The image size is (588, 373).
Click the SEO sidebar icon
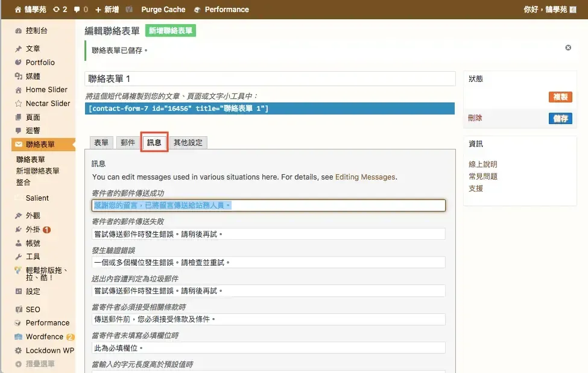tap(18, 309)
